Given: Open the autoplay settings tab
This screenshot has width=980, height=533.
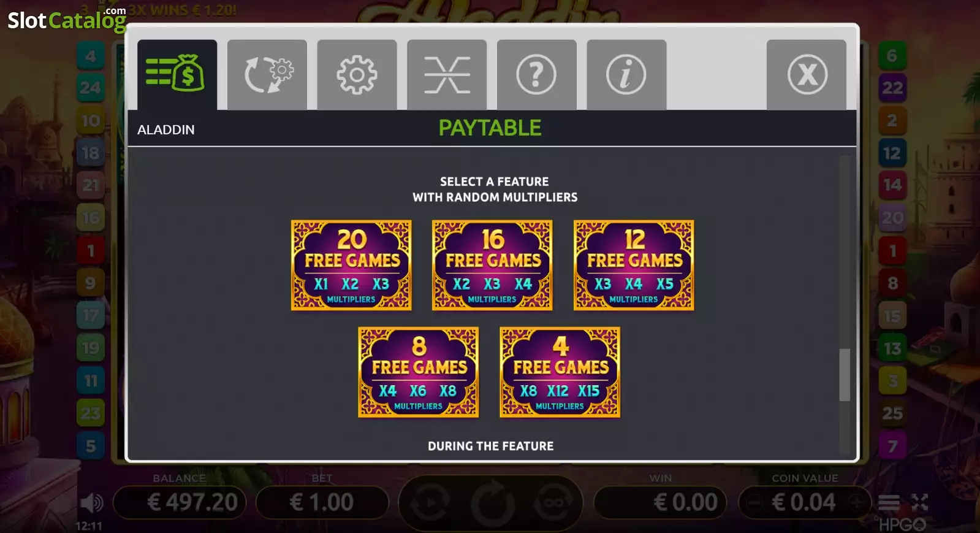Looking at the screenshot, I should click(267, 75).
